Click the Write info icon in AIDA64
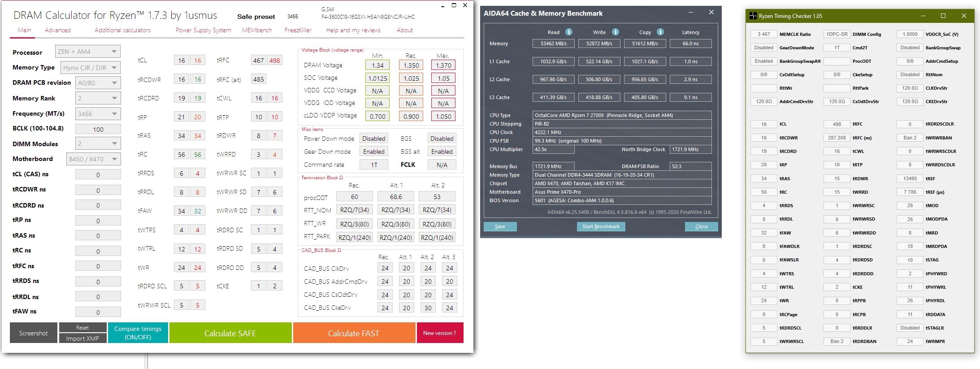The image size is (980, 369). tap(616, 32)
